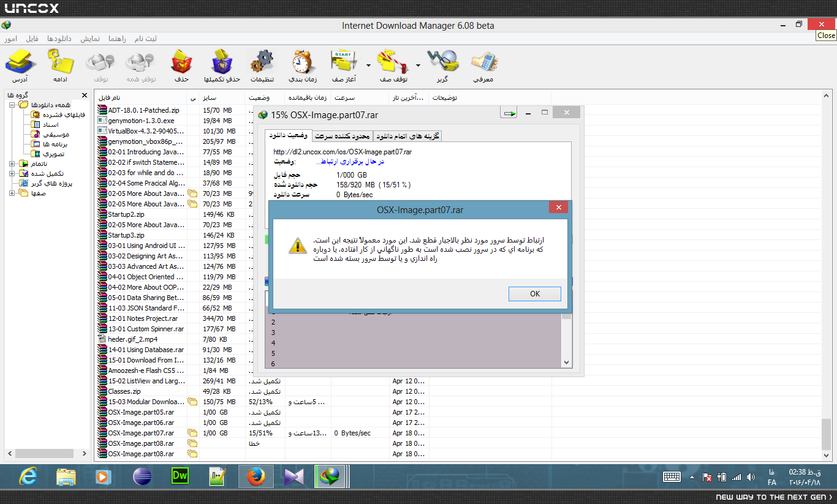Open the فایل menu
Viewport: 837px width, 504px height.
pos(32,39)
